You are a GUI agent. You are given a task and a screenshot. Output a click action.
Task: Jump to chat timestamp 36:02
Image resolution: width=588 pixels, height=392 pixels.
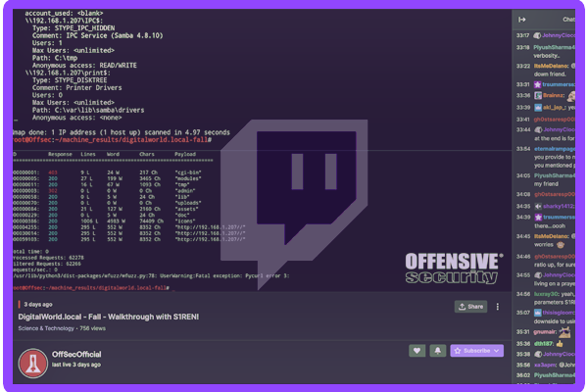(522, 375)
